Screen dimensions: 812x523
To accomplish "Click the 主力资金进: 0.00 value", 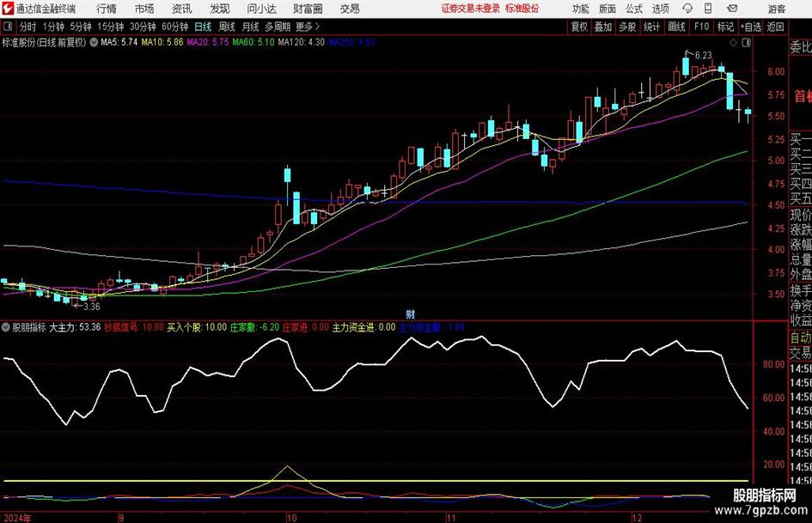I will (x=364, y=327).
